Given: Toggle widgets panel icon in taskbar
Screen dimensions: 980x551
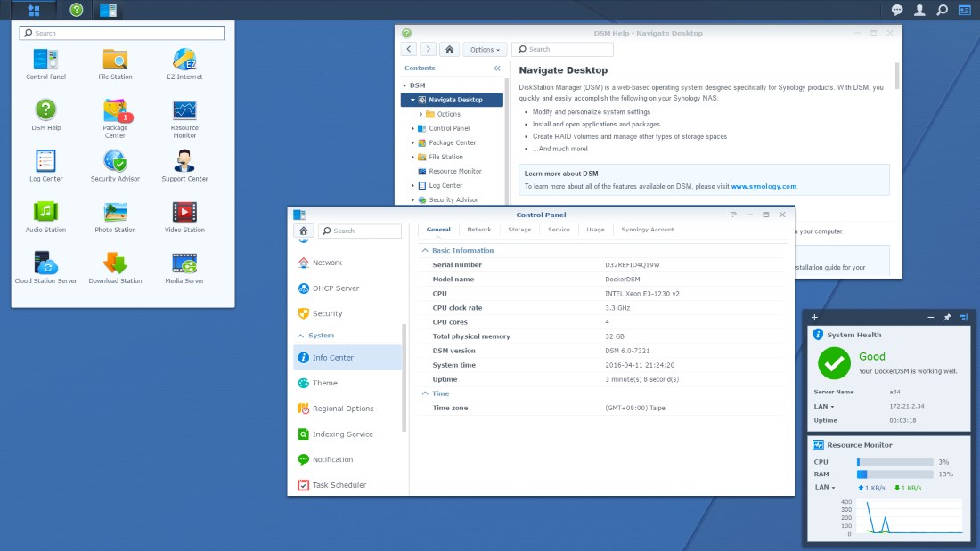Looking at the screenshot, I should tap(964, 10).
